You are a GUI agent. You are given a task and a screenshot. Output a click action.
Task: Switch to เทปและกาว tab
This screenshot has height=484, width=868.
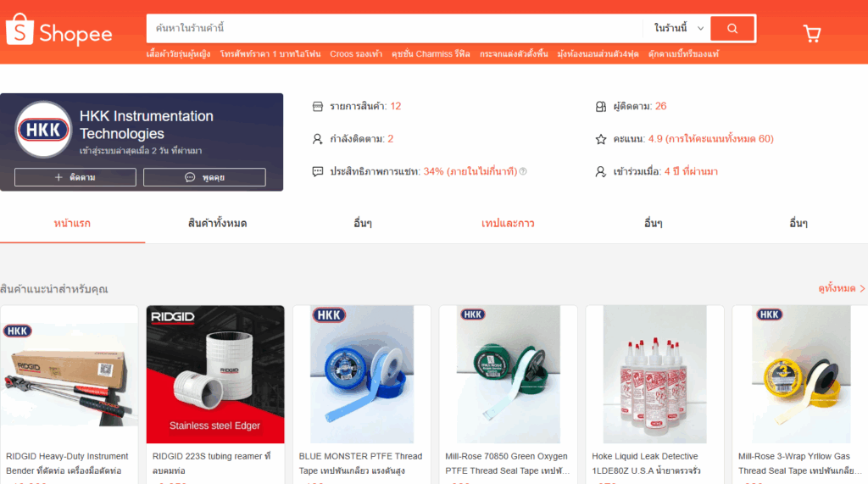[508, 223]
